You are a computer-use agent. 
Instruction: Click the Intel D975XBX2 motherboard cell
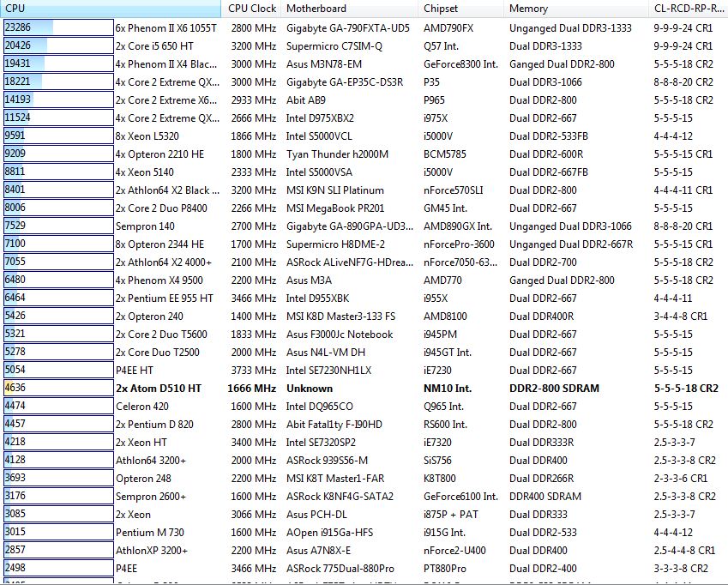(x=320, y=118)
